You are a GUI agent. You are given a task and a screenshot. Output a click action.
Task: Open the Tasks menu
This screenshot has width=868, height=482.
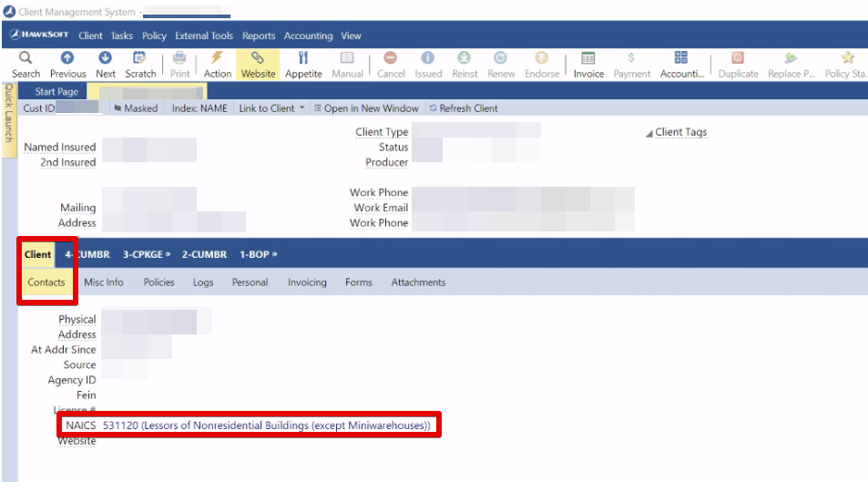[122, 36]
